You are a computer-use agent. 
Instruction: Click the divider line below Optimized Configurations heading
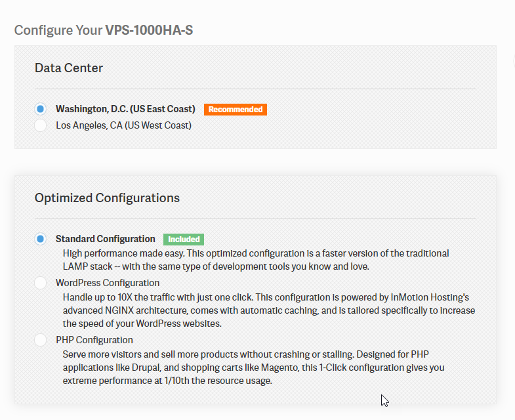point(255,219)
